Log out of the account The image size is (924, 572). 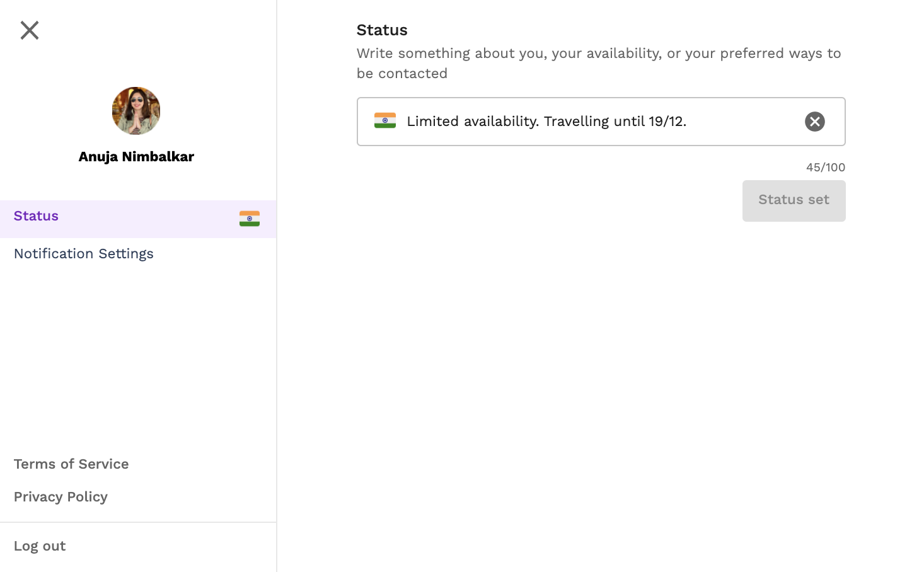point(40,546)
